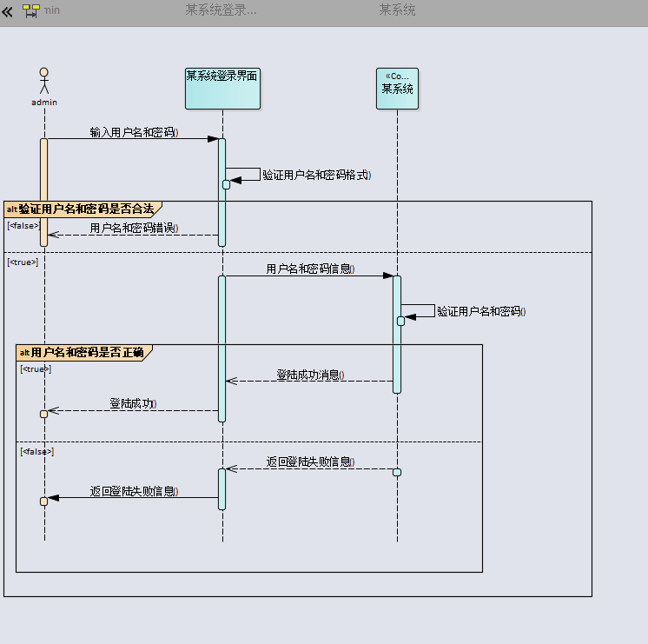Click the double-chevron collapse icon
648x644 pixels.
(x=8, y=11)
